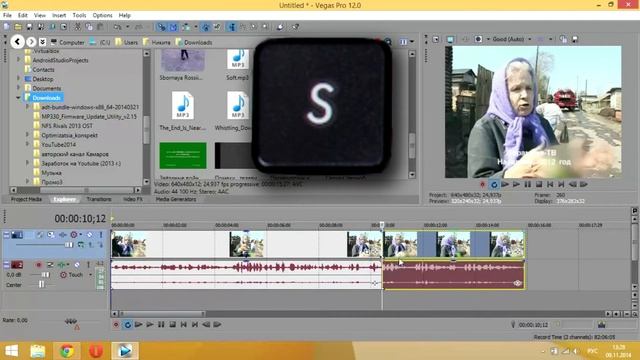Open Auto Ripple dropdown arrow in toolbar
Screen dimensions: 640x360
tap(196, 27)
